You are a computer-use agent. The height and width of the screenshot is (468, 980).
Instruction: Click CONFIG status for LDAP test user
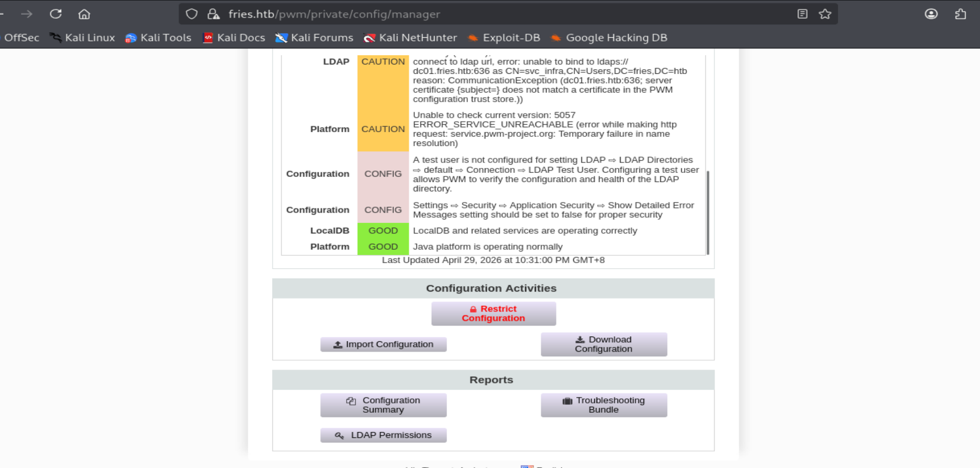[x=383, y=174]
